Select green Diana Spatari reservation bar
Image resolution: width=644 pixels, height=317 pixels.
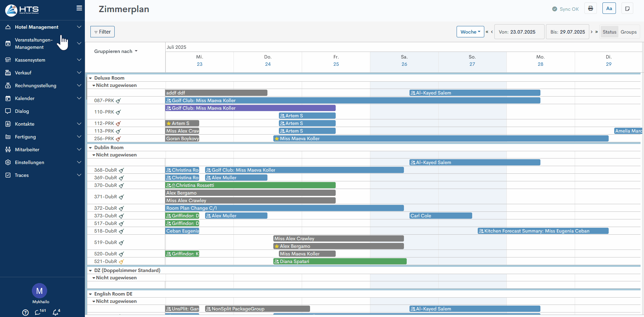pos(339,262)
